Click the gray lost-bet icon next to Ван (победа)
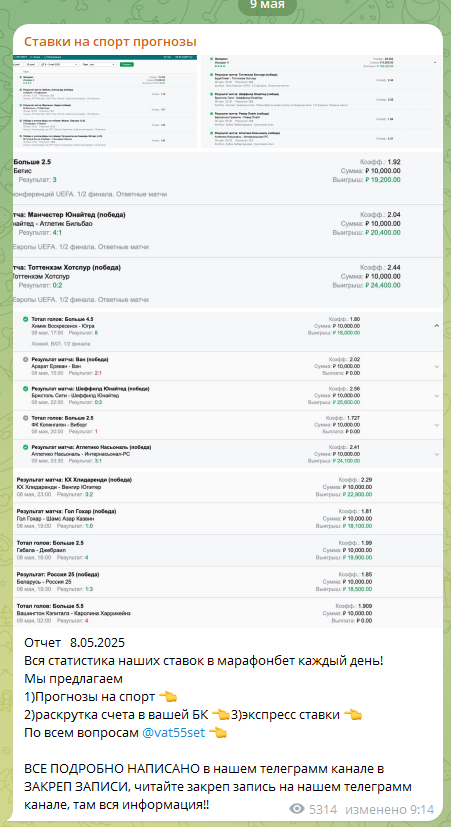The image size is (451, 827). coord(25,359)
